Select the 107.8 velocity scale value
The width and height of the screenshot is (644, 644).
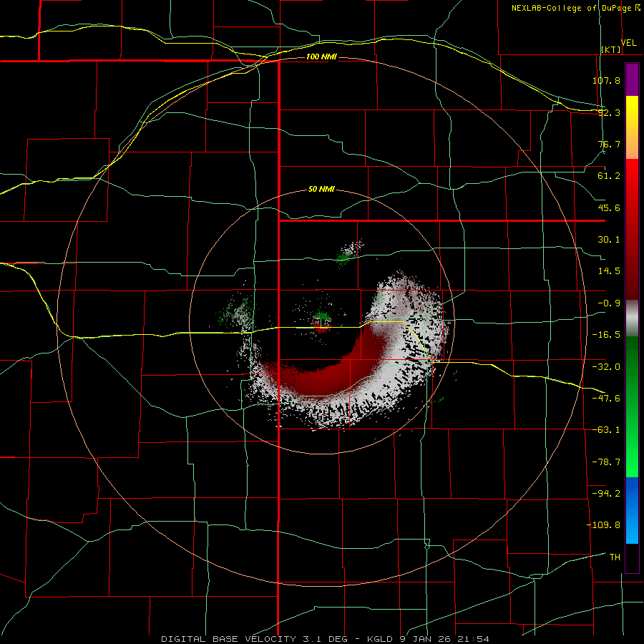tap(606, 80)
